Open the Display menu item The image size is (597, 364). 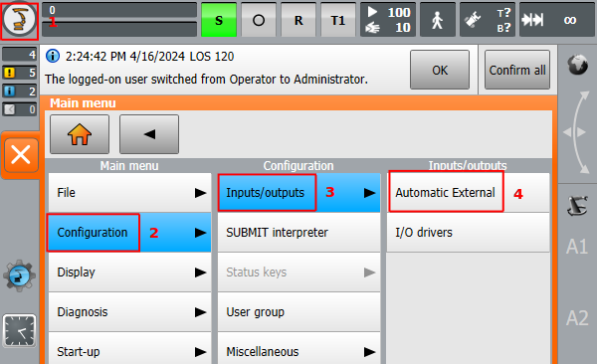coord(129,273)
